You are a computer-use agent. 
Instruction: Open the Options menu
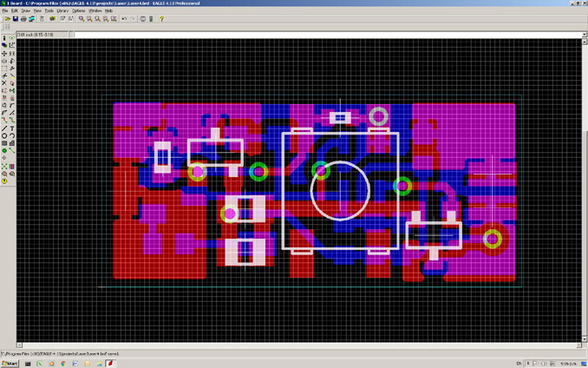(78, 11)
